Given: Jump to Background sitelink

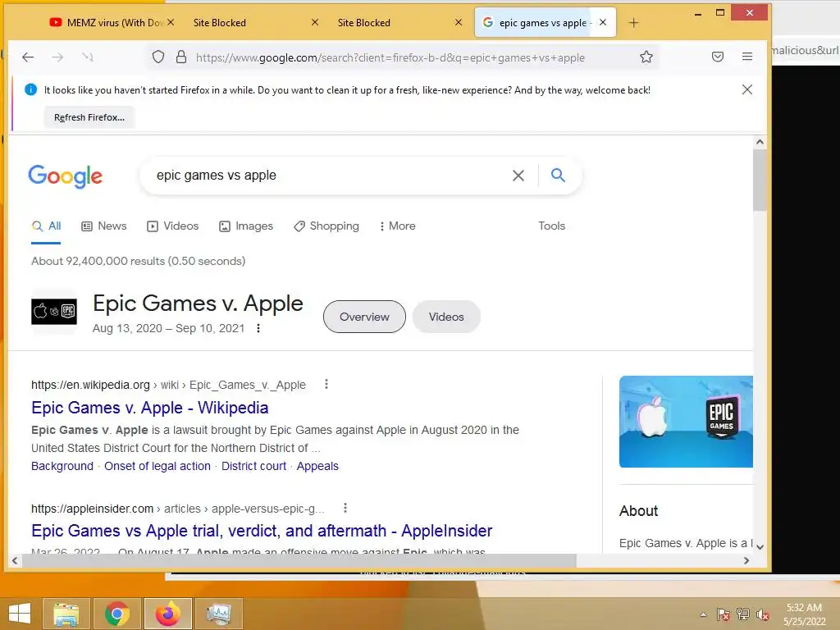Looking at the screenshot, I should 62,466.
